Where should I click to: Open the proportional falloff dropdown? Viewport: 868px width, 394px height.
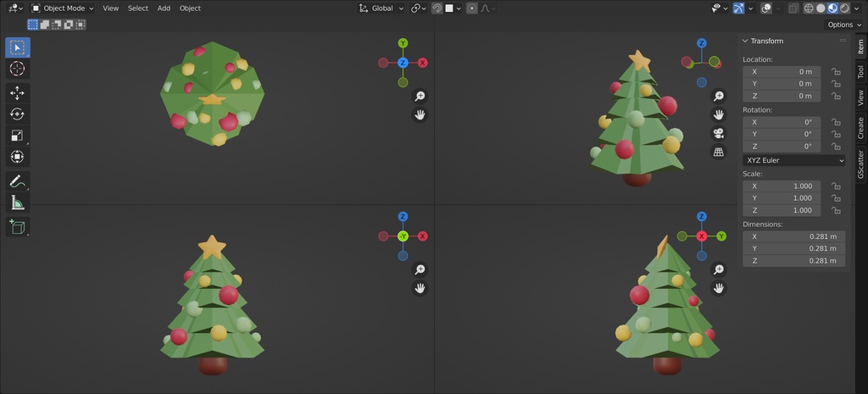coord(487,8)
